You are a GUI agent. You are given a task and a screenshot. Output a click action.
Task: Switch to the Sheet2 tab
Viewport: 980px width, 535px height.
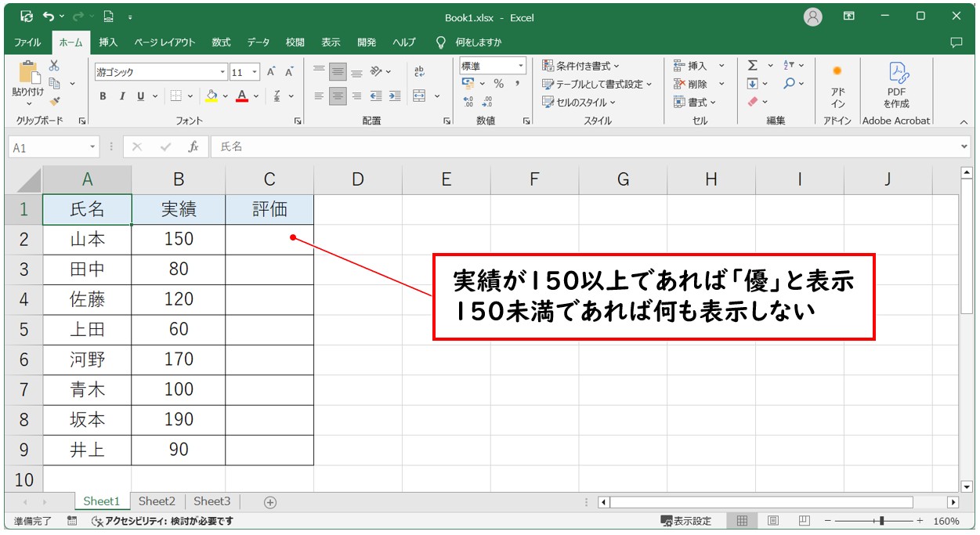[x=157, y=501]
